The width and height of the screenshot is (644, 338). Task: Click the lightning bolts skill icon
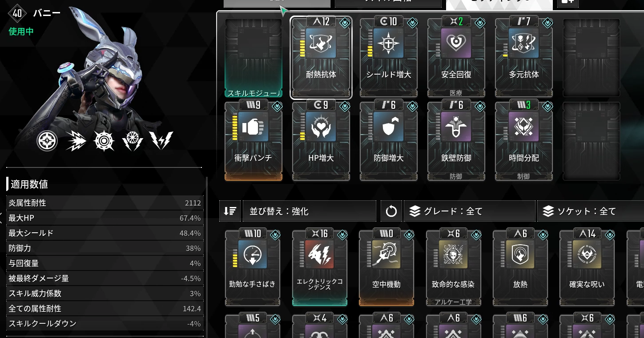tap(161, 141)
